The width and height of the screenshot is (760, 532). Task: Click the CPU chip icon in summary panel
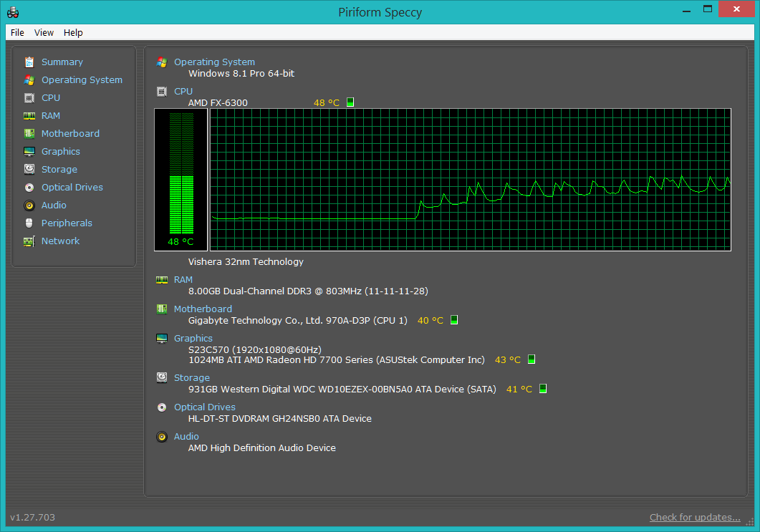click(x=162, y=91)
